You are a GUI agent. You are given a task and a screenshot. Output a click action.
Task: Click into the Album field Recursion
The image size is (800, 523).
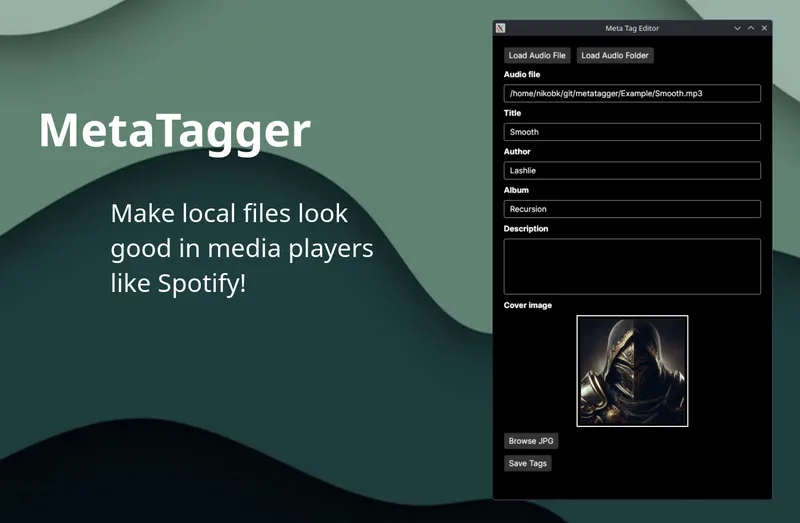click(632, 209)
